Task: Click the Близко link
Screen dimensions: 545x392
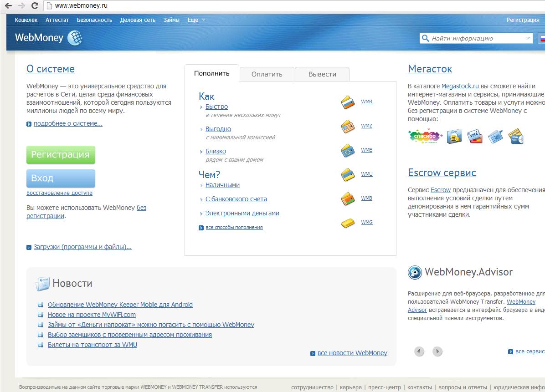Action: [x=216, y=152]
